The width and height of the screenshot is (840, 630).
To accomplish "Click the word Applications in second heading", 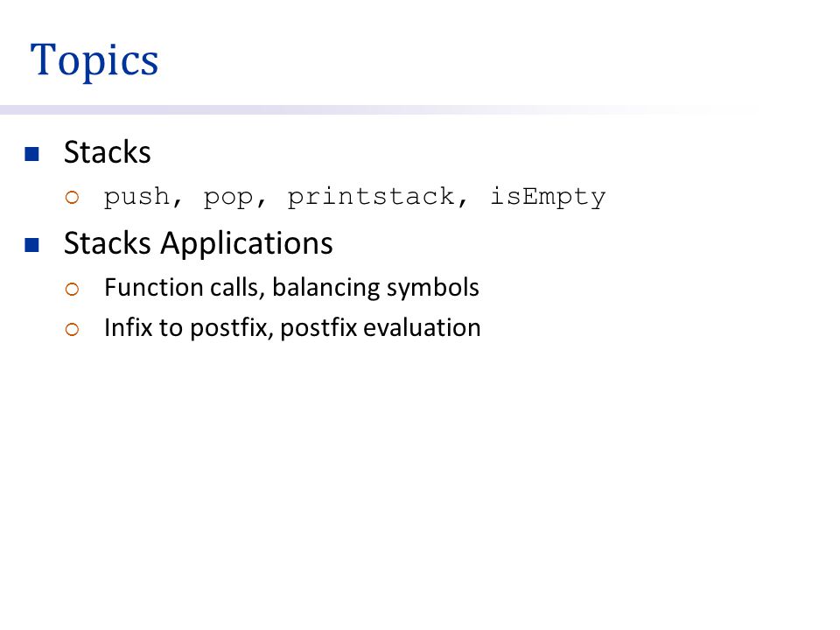I will pyautogui.click(x=247, y=244).
